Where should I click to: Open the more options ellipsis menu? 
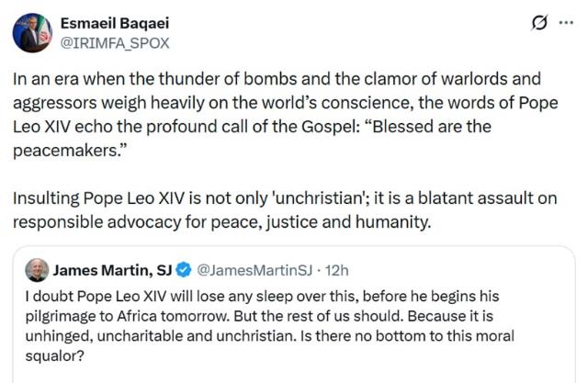click(x=565, y=21)
